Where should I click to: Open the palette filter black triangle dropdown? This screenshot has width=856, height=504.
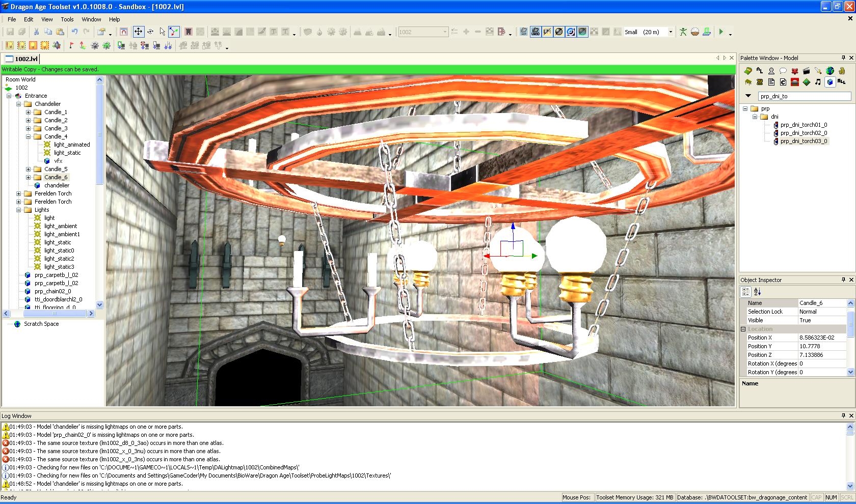pos(748,96)
